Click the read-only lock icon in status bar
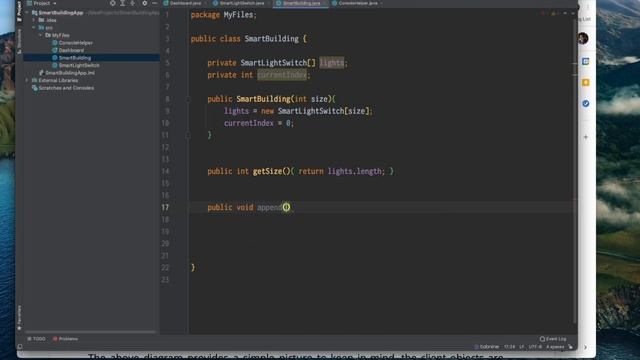Viewport: 640px width, 360px height. pyautogui.click(x=571, y=347)
